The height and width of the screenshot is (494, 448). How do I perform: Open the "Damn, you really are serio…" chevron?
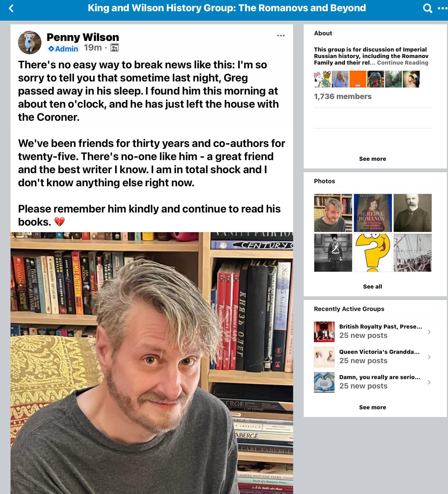429,382
